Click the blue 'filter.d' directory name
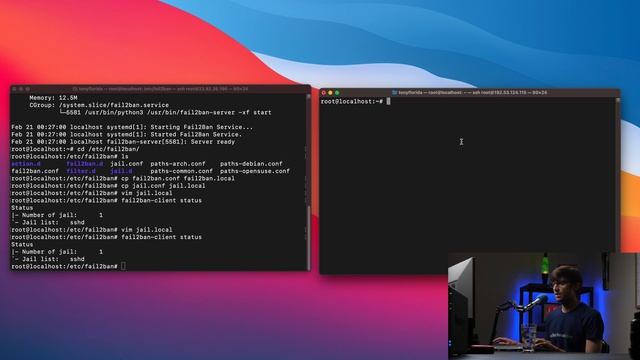 pos(81,171)
